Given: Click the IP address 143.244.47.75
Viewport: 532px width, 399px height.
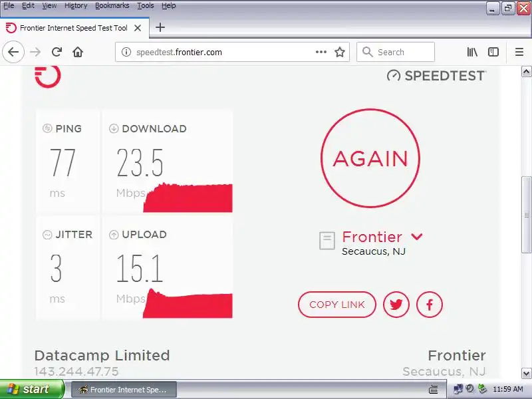Looking at the screenshot, I should (76, 372).
